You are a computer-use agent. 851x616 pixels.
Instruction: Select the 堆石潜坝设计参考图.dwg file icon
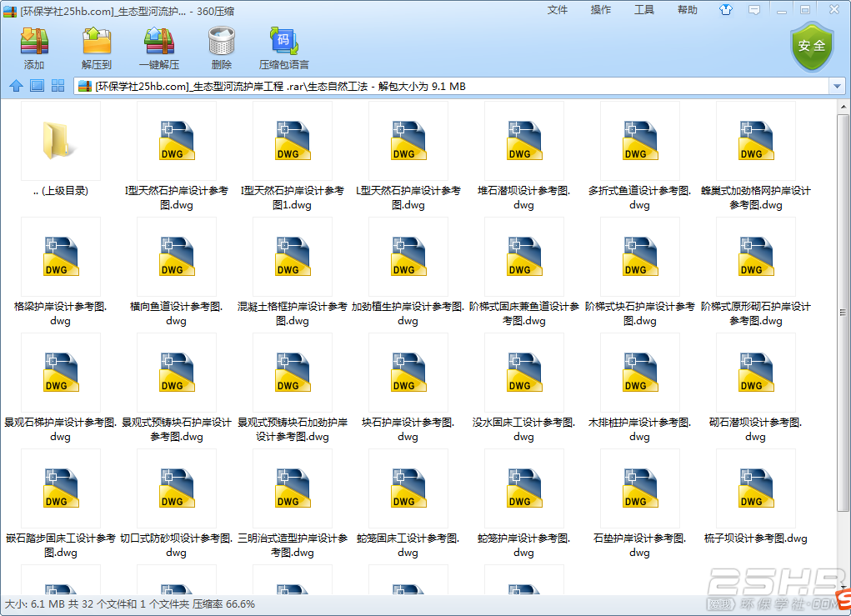coord(523,141)
